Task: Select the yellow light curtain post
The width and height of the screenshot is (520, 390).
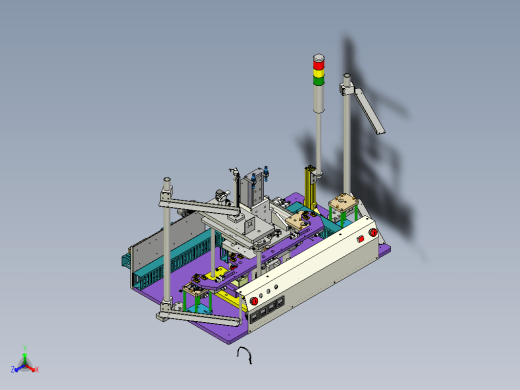Action: (x=310, y=188)
